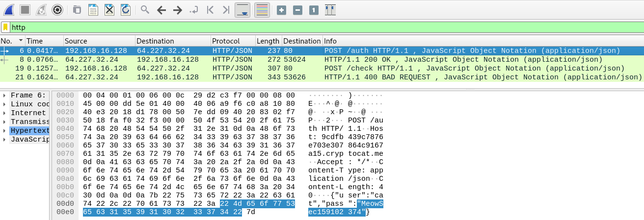Stop the running packet capture

click(25, 9)
